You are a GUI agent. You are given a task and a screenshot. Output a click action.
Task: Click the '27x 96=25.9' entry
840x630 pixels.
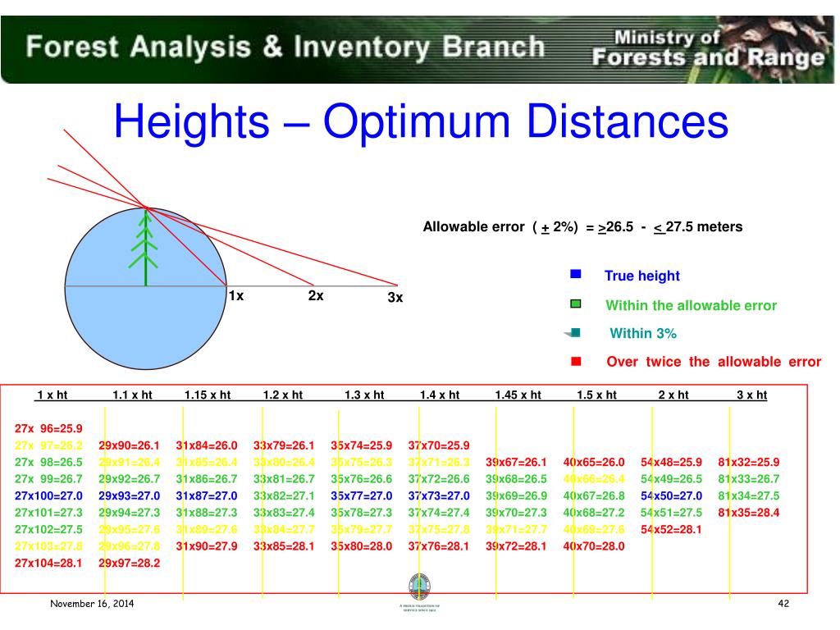(x=48, y=428)
